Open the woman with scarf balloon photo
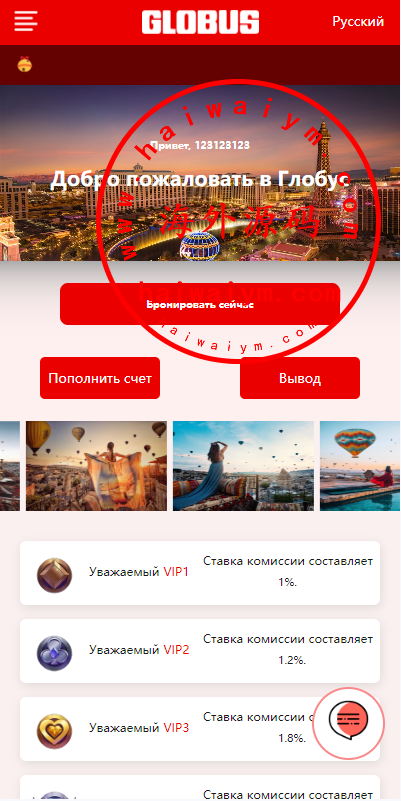Image resolution: width=401 pixels, height=801 pixels. click(x=97, y=466)
